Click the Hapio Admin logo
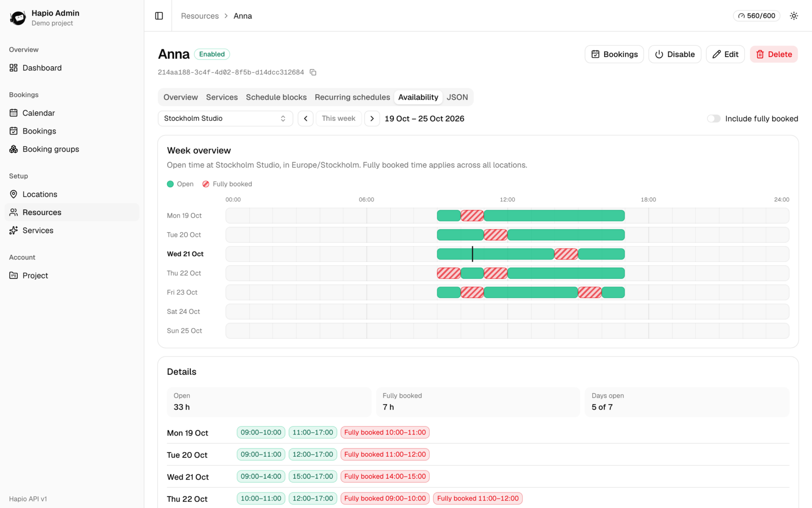Viewport: 812px width, 508px height. pyautogui.click(x=18, y=18)
